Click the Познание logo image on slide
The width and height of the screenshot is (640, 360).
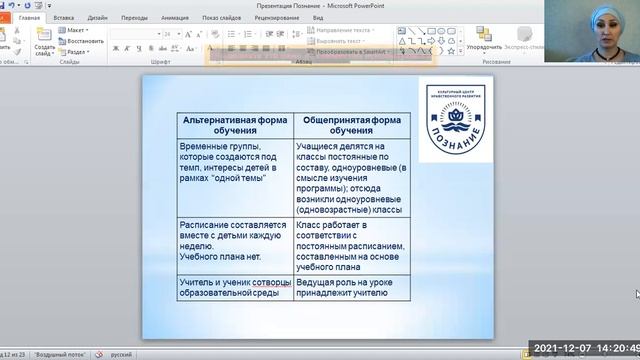pos(456,119)
